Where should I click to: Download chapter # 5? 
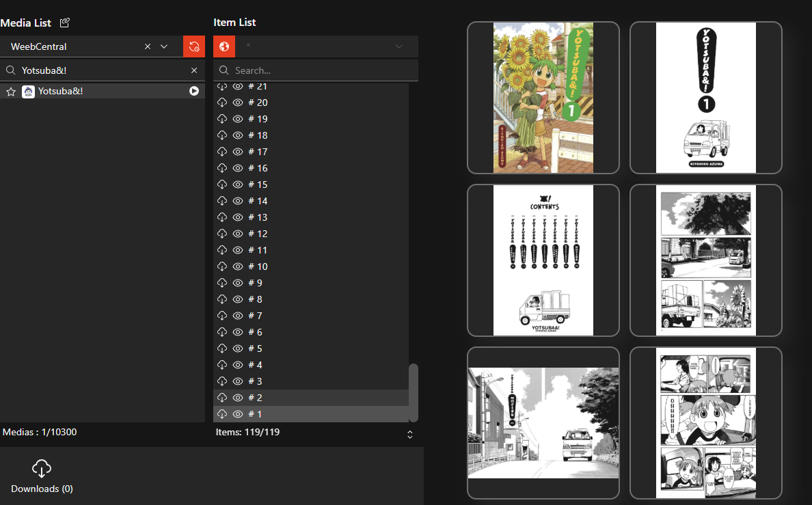click(x=222, y=349)
